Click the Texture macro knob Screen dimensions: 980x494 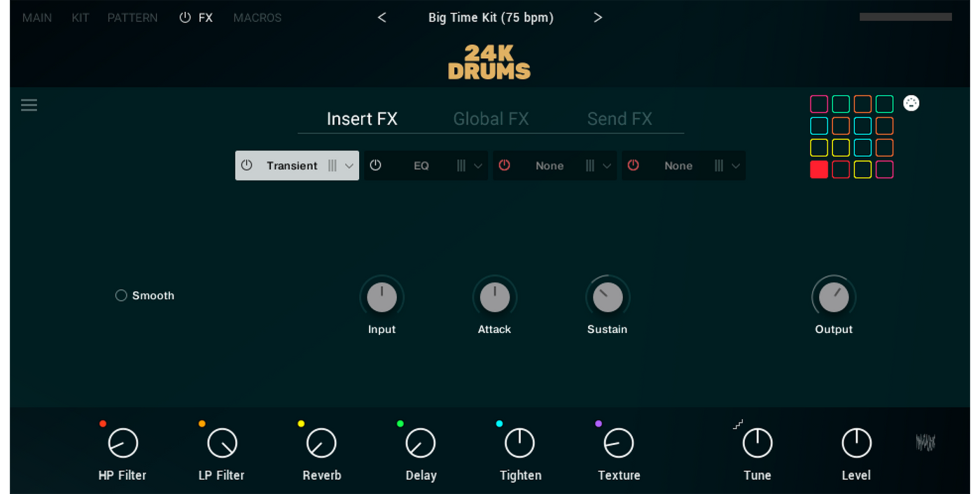(619, 443)
